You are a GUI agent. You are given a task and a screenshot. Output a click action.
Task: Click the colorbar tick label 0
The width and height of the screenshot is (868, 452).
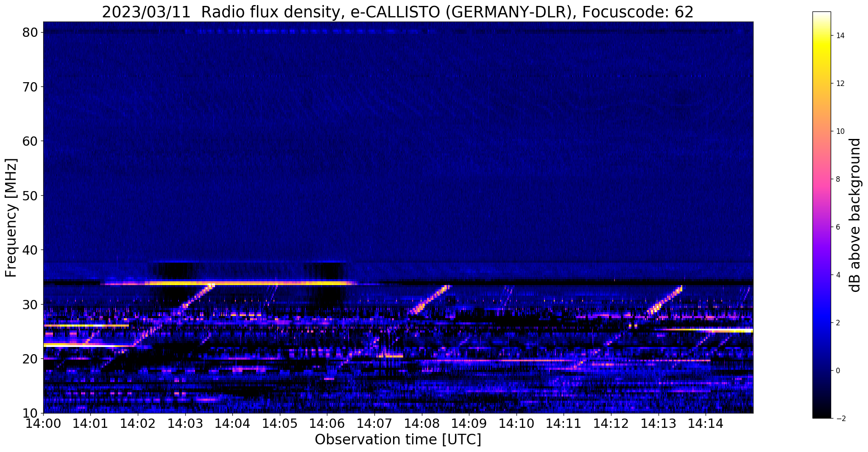[837, 371]
